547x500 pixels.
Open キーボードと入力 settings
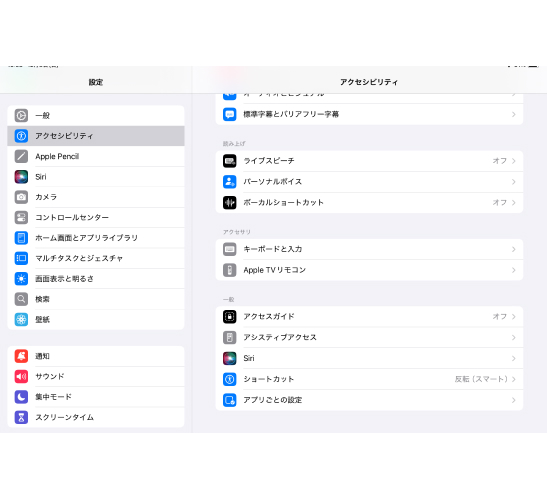(369, 249)
